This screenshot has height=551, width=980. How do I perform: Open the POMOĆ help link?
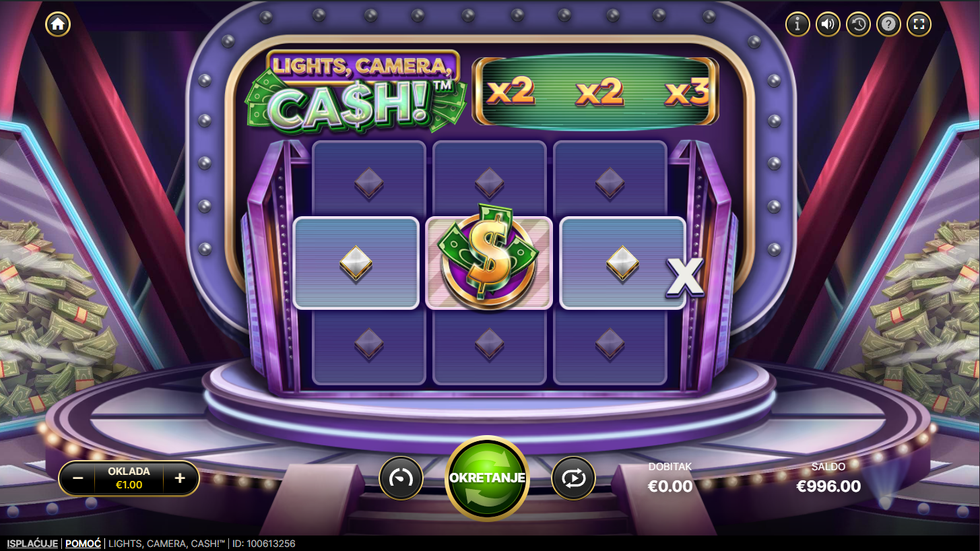click(x=83, y=544)
